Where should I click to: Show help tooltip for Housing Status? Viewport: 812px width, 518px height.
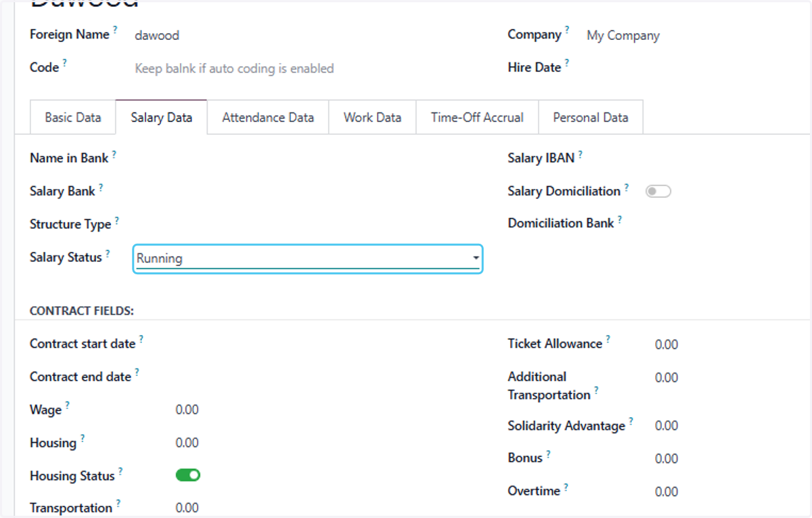(120, 471)
